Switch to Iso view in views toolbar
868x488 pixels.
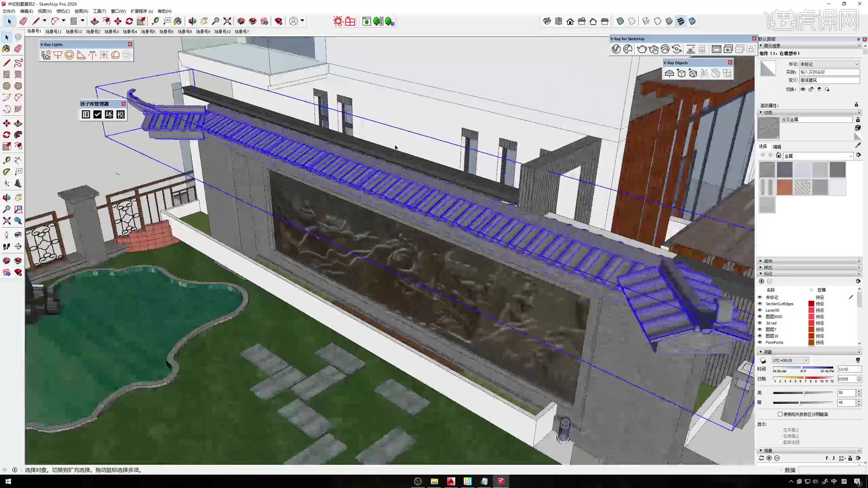(x=547, y=21)
